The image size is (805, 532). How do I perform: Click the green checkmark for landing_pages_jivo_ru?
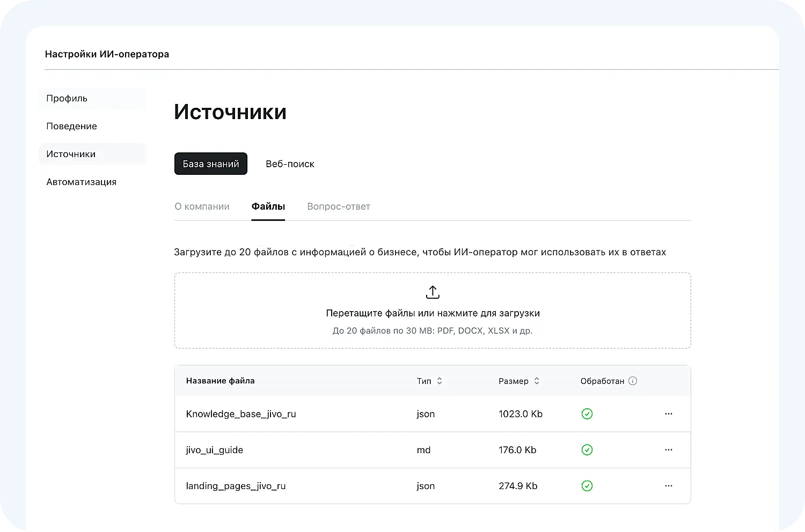pyautogui.click(x=587, y=486)
